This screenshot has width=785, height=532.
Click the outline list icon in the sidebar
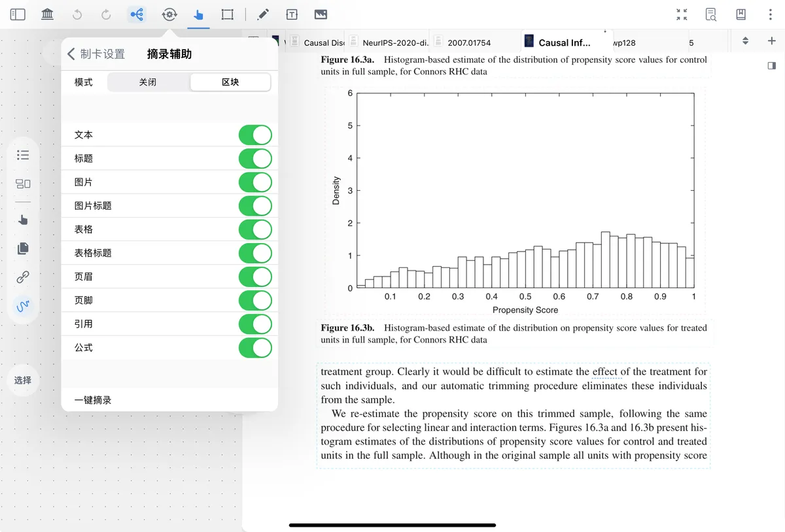coord(23,155)
